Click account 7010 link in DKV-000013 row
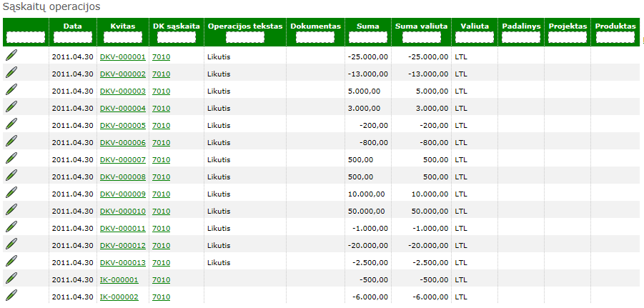644x308 pixels. coord(161,263)
